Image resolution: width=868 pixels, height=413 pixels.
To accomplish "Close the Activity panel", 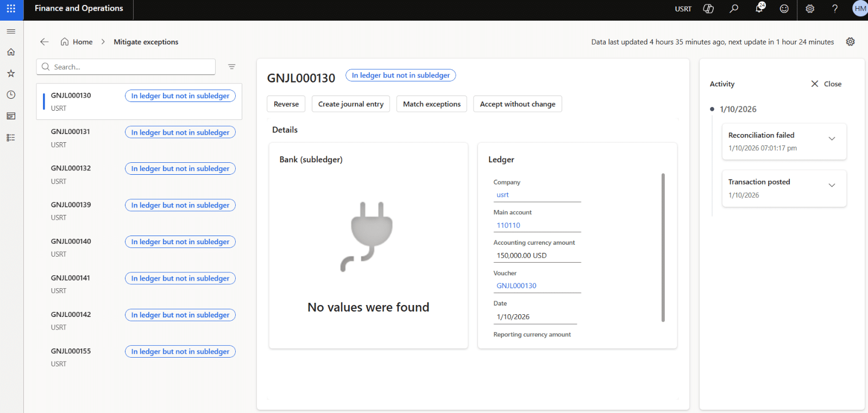I will (826, 84).
